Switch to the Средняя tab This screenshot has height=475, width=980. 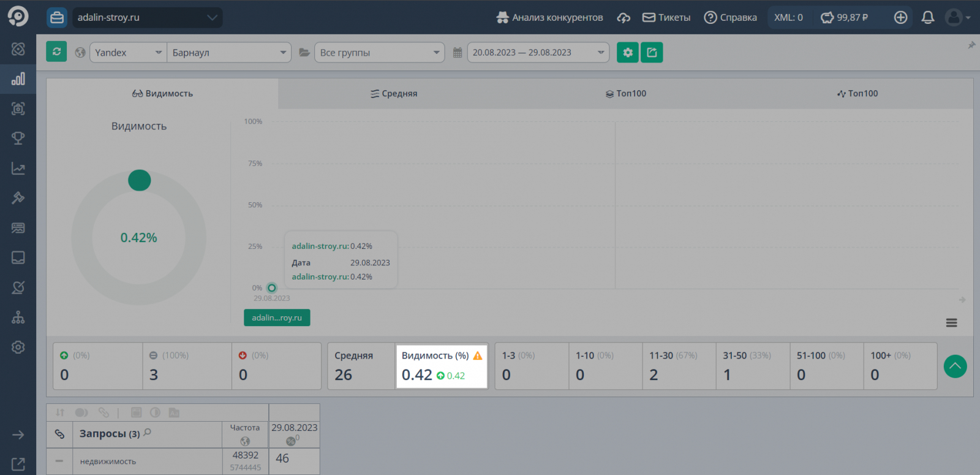[394, 94]
